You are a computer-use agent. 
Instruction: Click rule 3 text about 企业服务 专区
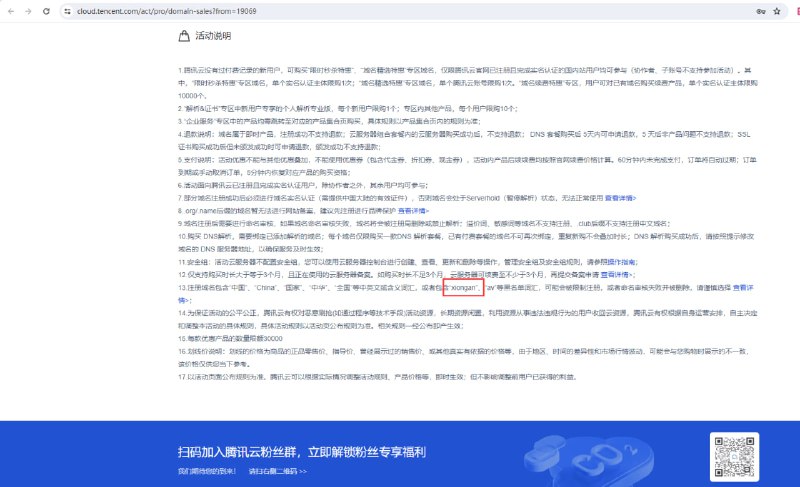tap(329, 121)
